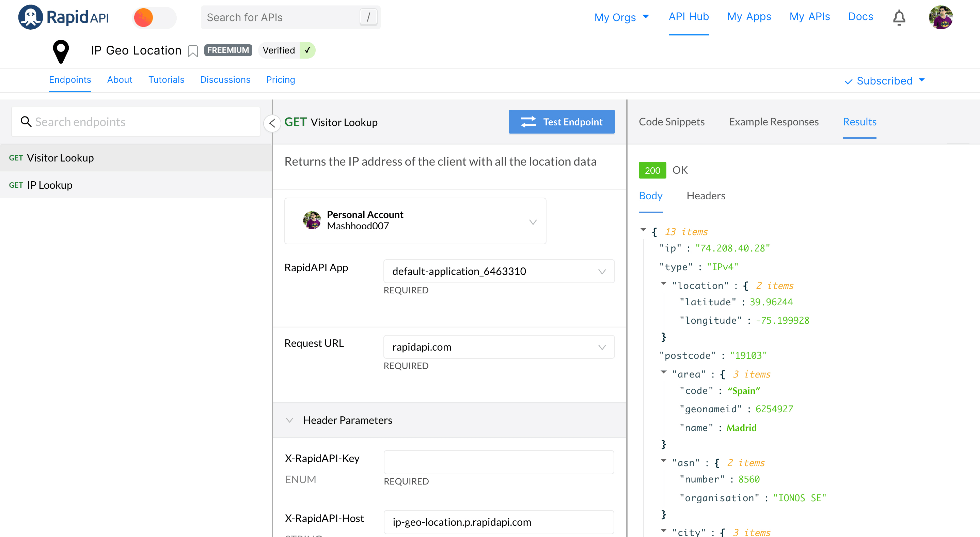Click the 200 status badge
This screenshot has height=537, width=980.
click(652, 170)
